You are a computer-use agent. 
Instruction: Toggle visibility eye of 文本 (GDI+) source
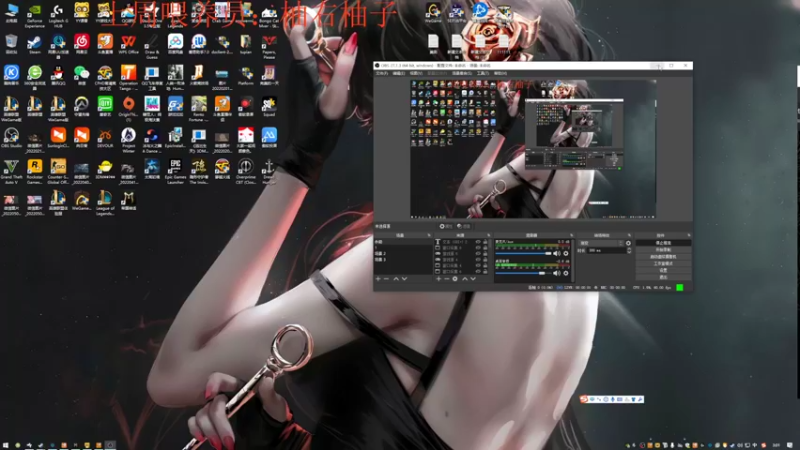pos(478,242)
